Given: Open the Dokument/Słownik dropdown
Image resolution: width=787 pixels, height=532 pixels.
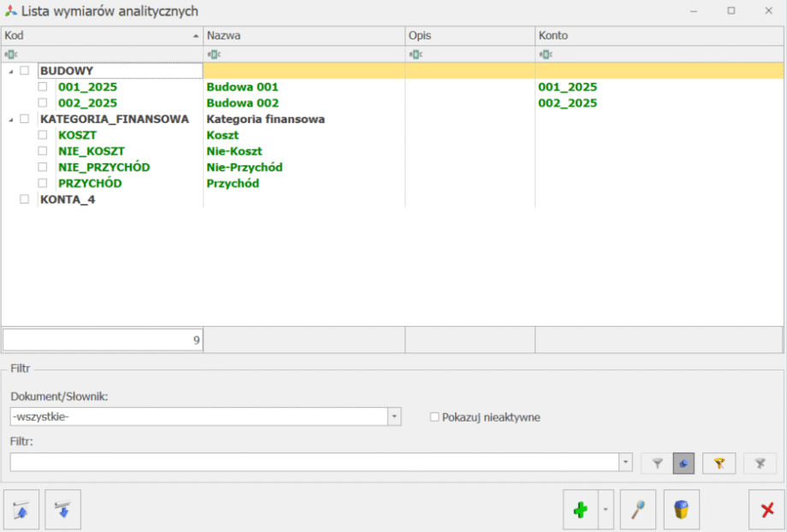Looking at the screenshot, I should pos(394,417).
